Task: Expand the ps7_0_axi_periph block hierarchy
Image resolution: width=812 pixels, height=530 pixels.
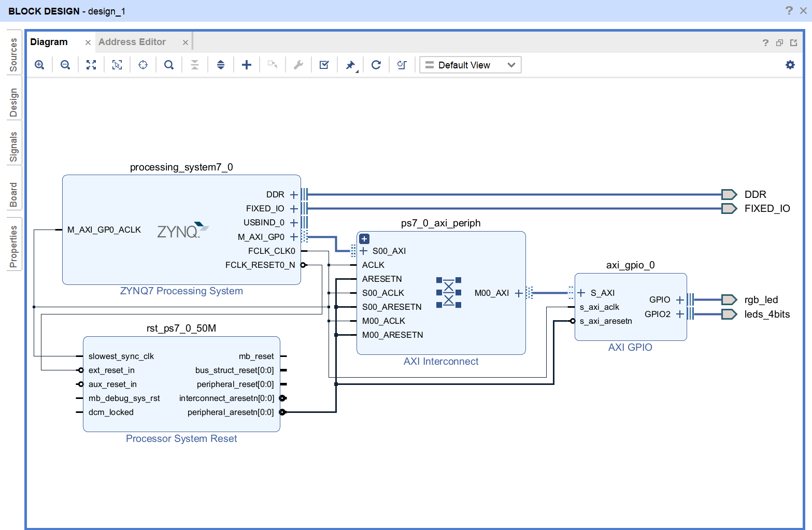Action: pyautogui.click(x=364, y=239)
